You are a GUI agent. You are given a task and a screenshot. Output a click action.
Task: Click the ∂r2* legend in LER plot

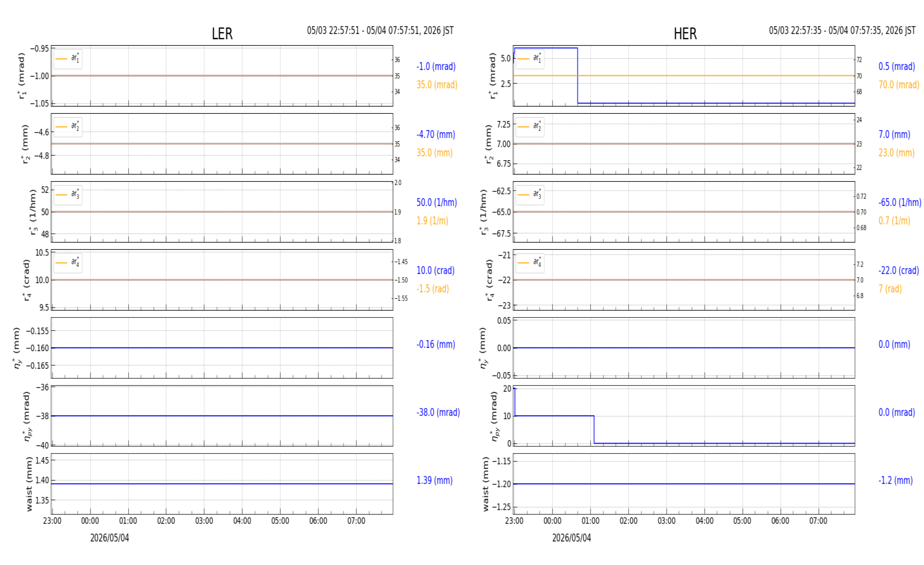[x=68, y=127]
